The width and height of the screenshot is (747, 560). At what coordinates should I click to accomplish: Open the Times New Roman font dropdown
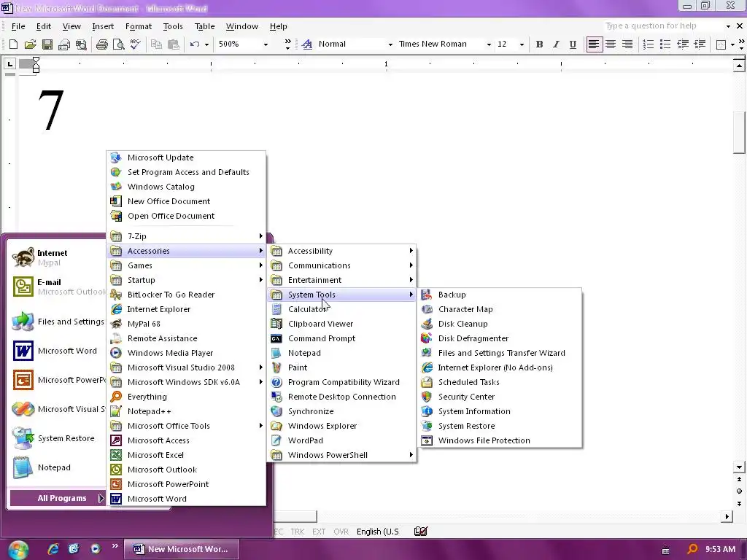point(489,44)
